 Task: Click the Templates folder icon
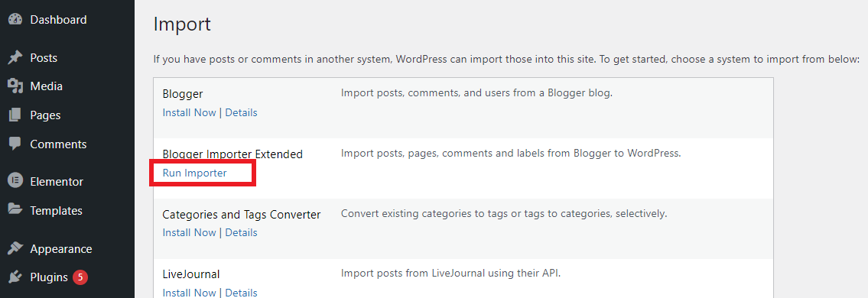click(x=15, y=210)
